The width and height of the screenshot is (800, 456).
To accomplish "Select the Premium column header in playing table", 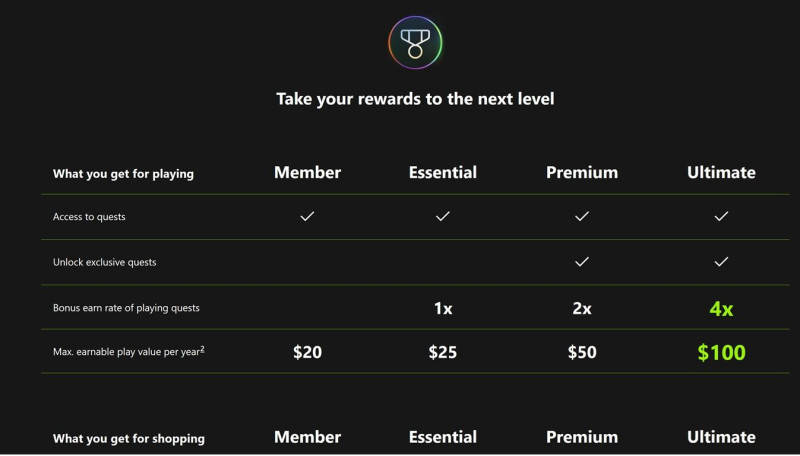I will [x=582, y=172].
